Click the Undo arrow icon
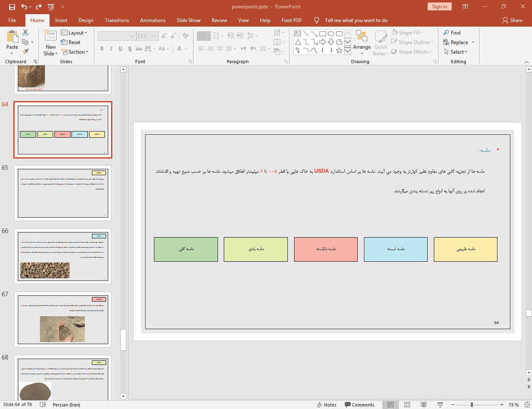The height and width of the screenshot is (409, 532). click(x=24, y=7)
